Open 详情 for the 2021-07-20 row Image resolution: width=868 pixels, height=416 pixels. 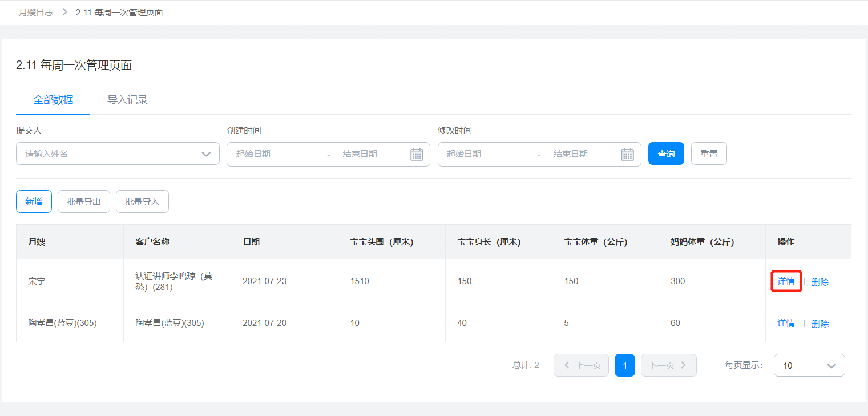point(786,323)
